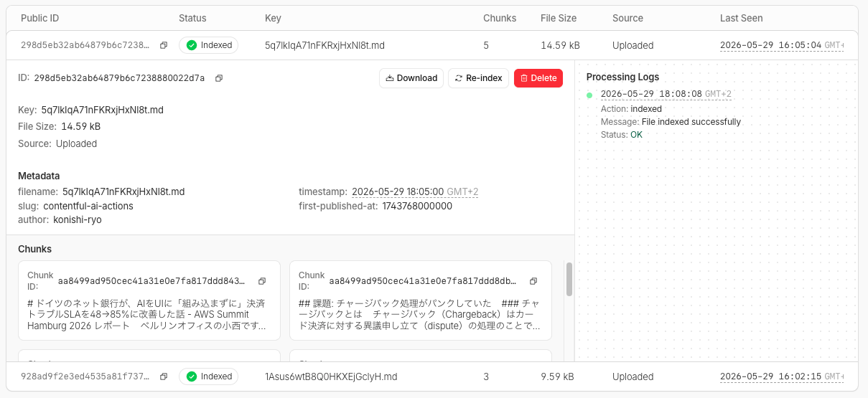The width and height of the screenshot is (868, 398).
Task: Click metadata timestamp 2026-05-29 18:05:00
Action: coord(415,192)
